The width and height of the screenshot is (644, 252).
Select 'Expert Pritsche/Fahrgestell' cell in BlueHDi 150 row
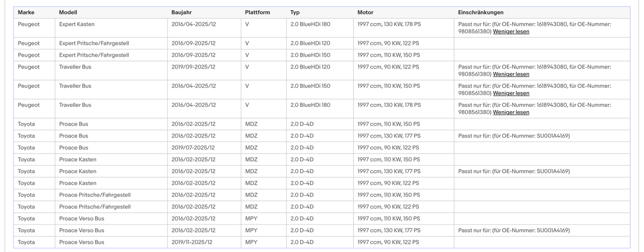(x=94, y=55)
